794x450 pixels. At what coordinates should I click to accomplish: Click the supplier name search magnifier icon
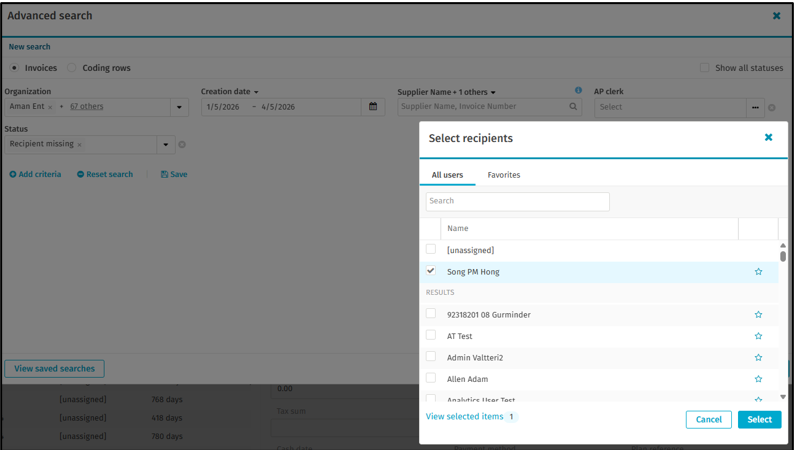(x=573, y=107)
